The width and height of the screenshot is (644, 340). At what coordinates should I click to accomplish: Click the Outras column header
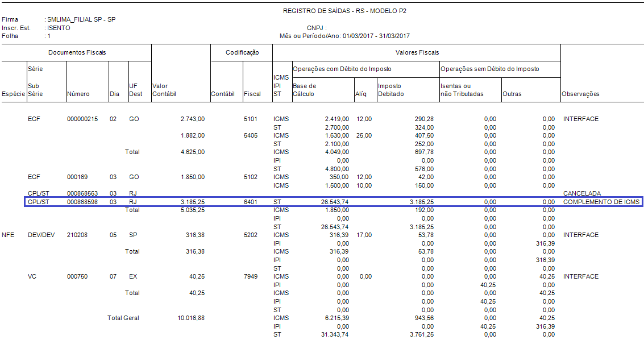(512, 94)
